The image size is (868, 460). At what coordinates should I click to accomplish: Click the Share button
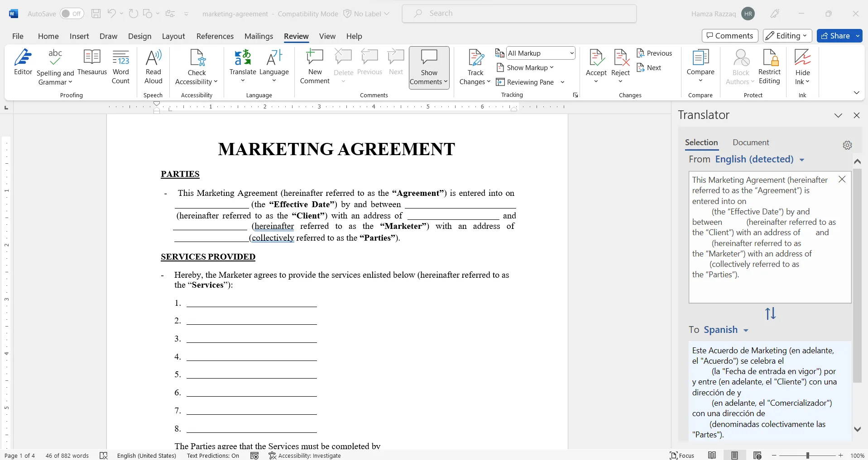835,36
